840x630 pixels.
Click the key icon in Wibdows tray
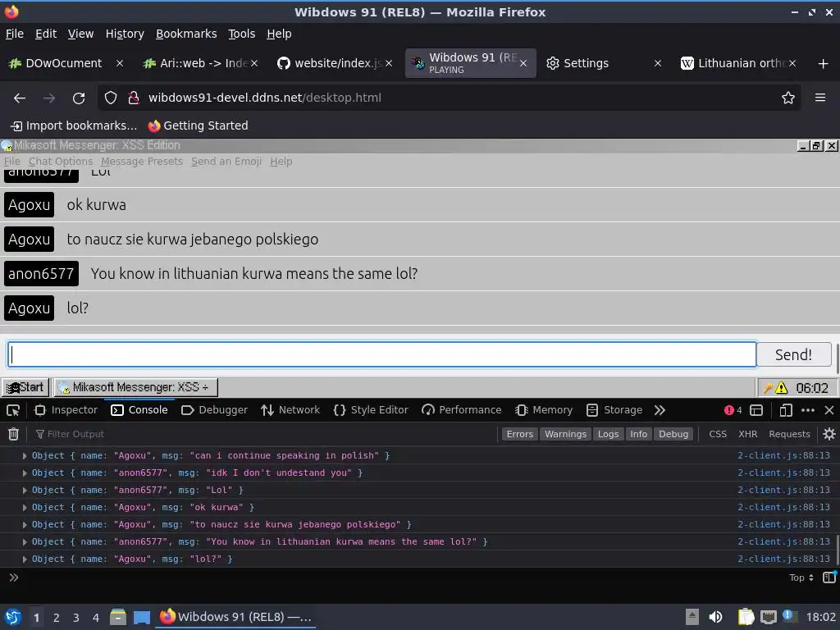pyautogui.click(x=768, y=388)
